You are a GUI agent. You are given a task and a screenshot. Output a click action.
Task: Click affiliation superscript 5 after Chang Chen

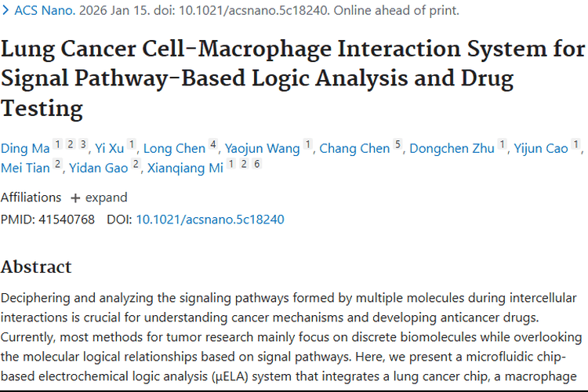397,145
